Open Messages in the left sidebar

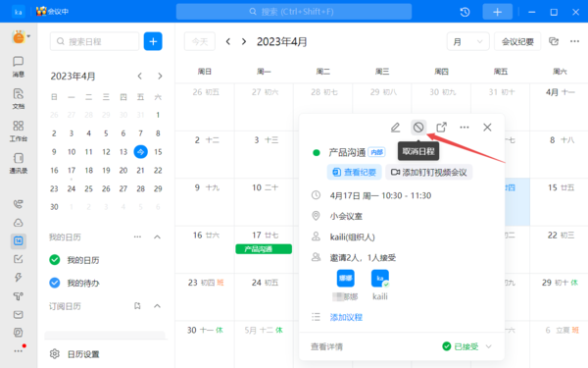(x=18, y=67)
